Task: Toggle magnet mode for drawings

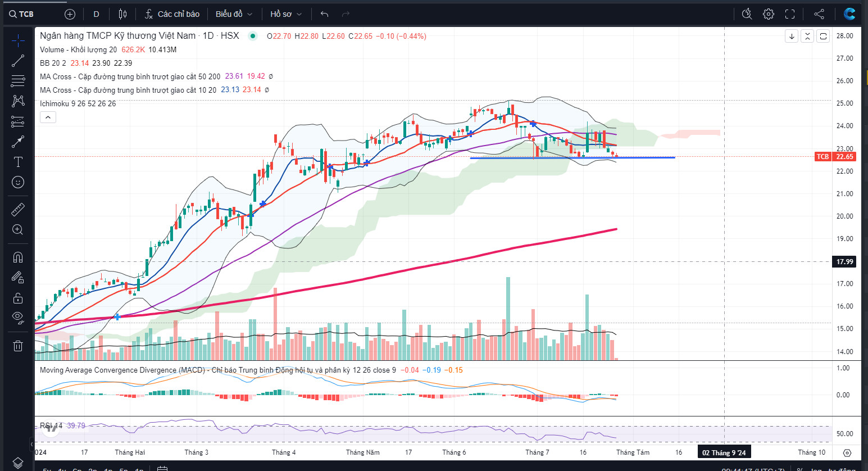Action: point(18,257)
